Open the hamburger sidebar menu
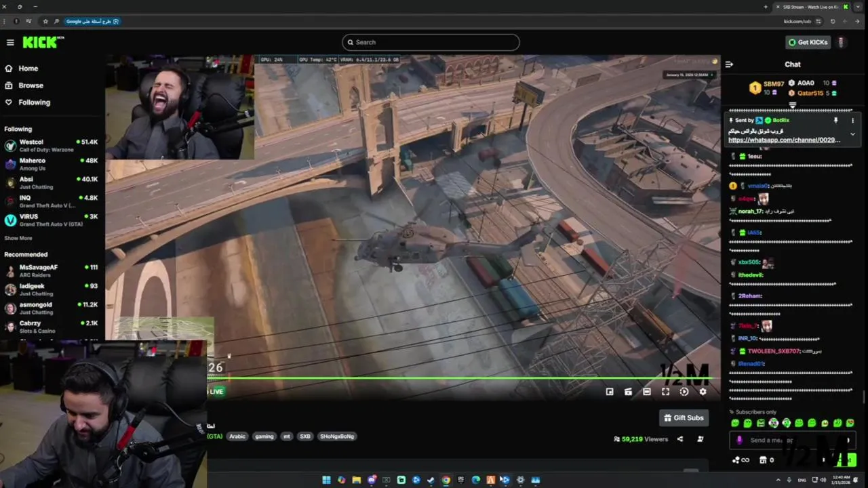The height and width of the screenshot is (488, 868). pos(10,42)
